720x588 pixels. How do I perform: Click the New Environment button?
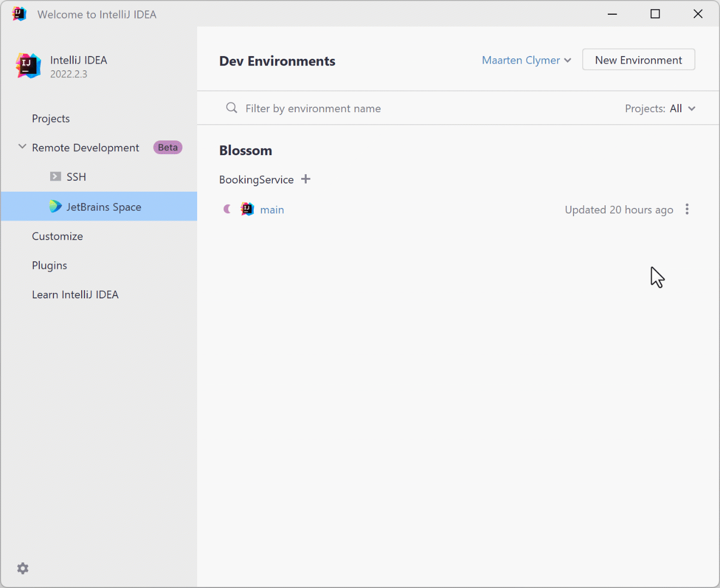[x=638, y=60]
